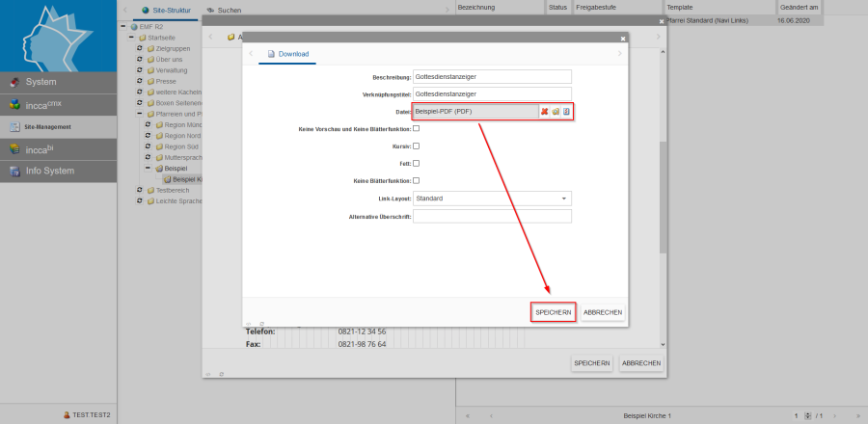Remove the selected file with red X icon
The height and width of the screenshot is (424, 868).
click(x=544, y=112)
